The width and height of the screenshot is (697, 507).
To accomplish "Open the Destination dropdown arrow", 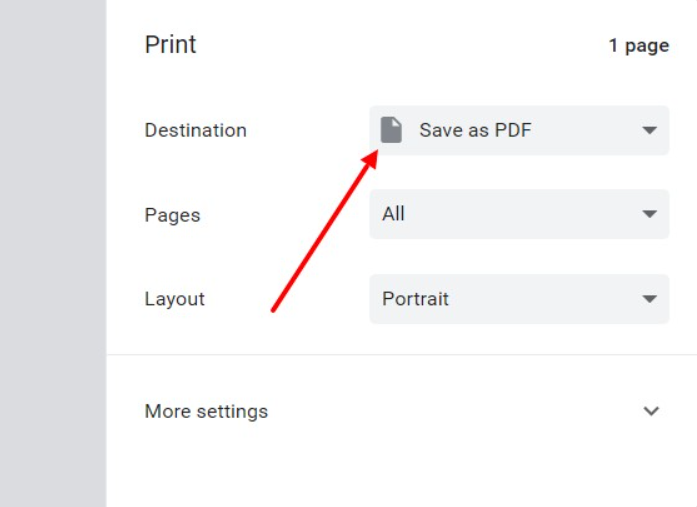I will [x=649, y=130].
